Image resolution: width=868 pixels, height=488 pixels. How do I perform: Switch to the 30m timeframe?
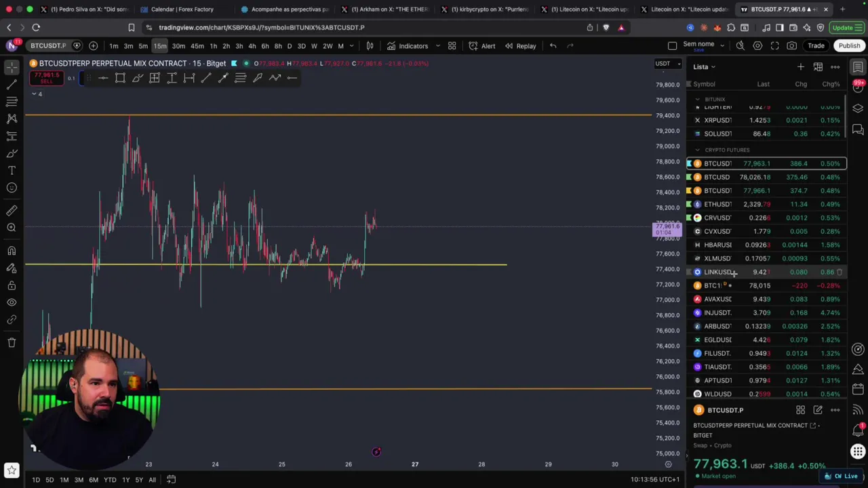[x=178, y=45]
